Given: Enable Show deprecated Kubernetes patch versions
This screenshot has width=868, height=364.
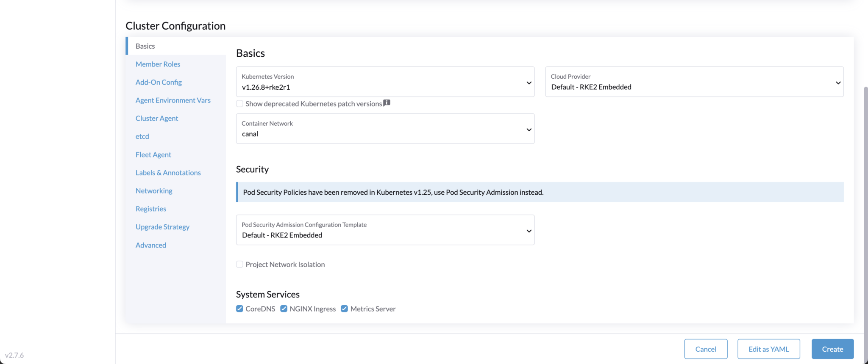Looking at the screenshot, I should [x=240, y=104].
